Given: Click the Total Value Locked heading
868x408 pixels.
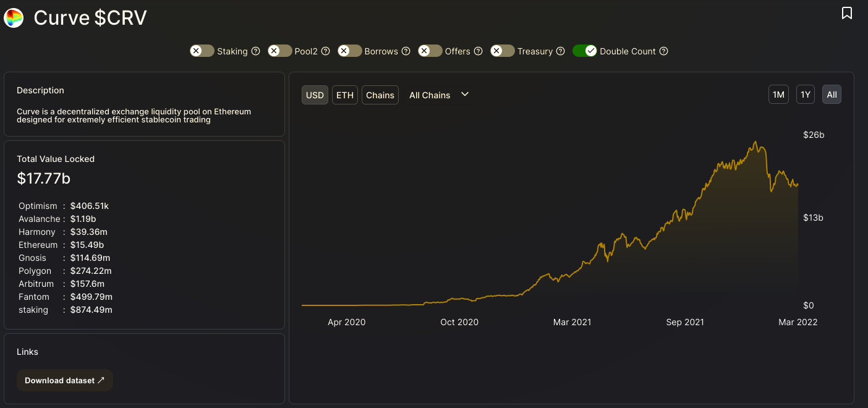Looking at the screenshot, I should 56,159.
